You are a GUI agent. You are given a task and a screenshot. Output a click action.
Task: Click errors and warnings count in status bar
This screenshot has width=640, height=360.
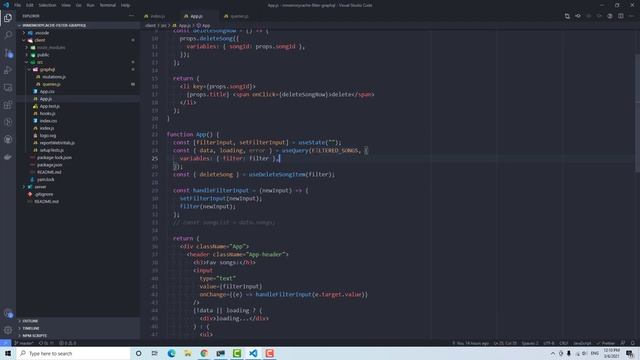click(68, 343)
